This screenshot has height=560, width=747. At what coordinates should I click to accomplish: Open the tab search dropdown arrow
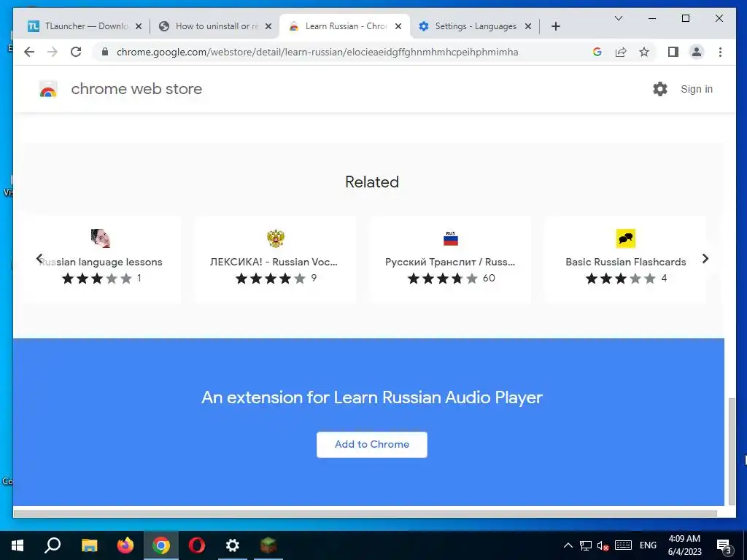click(x=619, y=18)
